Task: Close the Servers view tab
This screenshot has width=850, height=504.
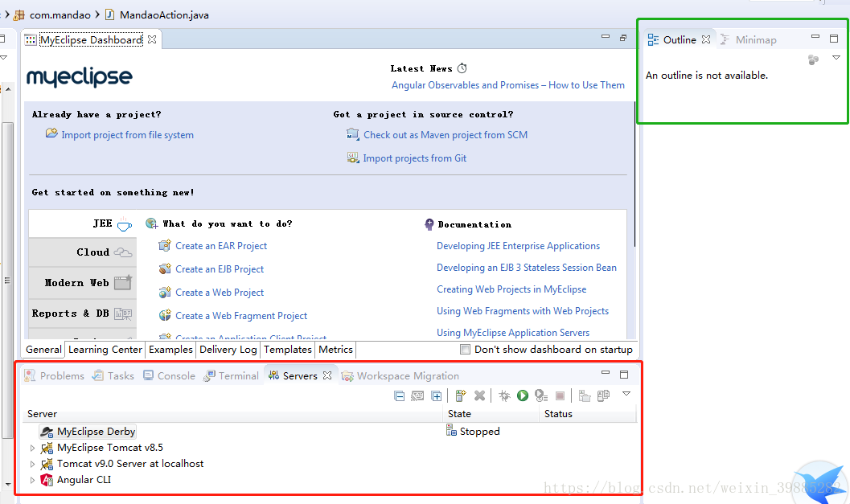Action: (x=327, y=375)
